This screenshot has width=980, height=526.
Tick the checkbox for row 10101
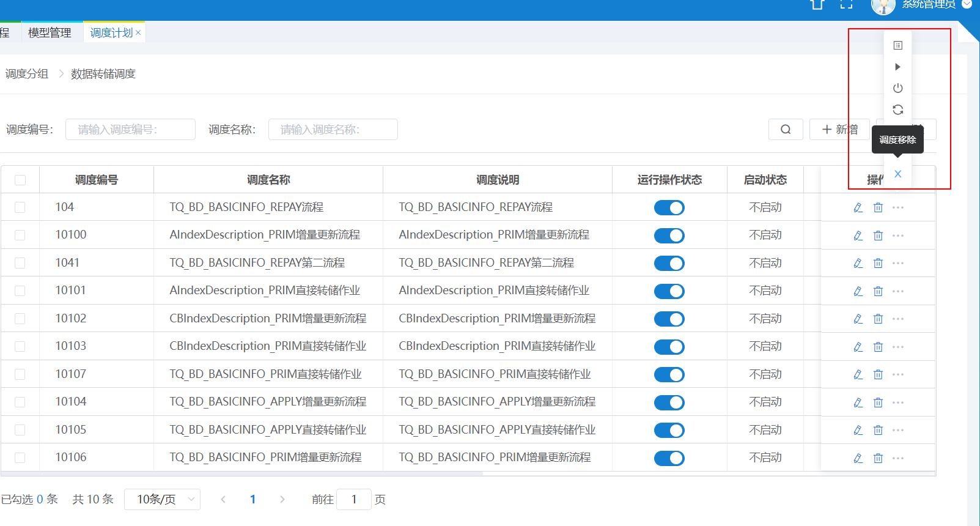pyautogui.click(x=20, y=291)
